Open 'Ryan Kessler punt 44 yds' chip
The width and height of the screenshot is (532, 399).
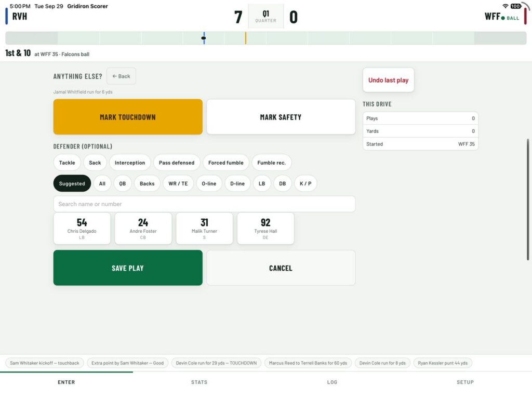[x=443, y=363]
